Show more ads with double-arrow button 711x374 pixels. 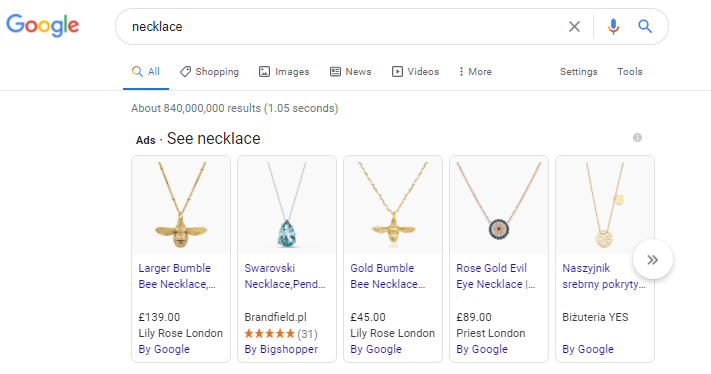[653, 259]
